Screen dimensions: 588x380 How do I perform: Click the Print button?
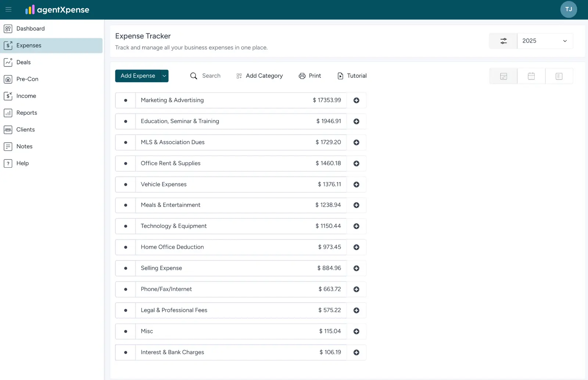click(x=310, y=76)
